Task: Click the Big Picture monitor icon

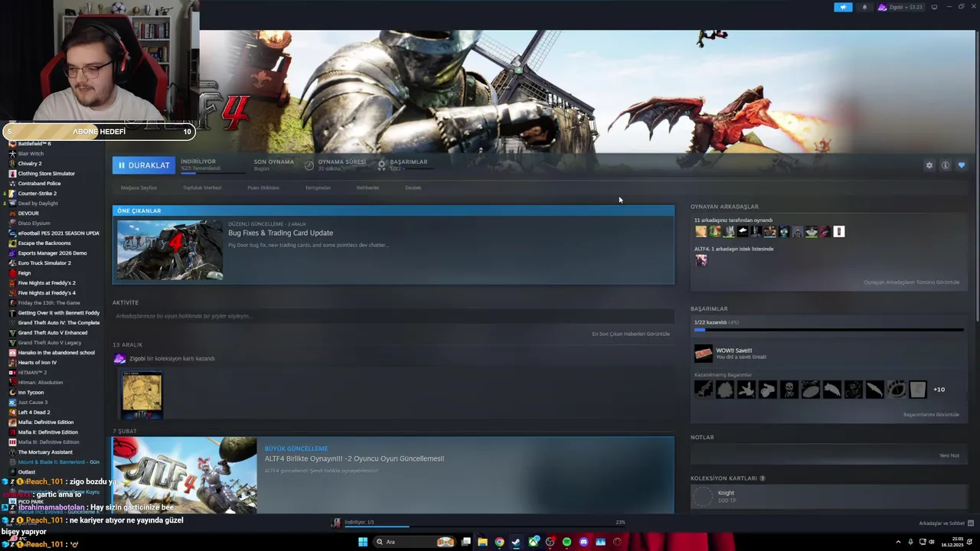Action: point(934,7)
